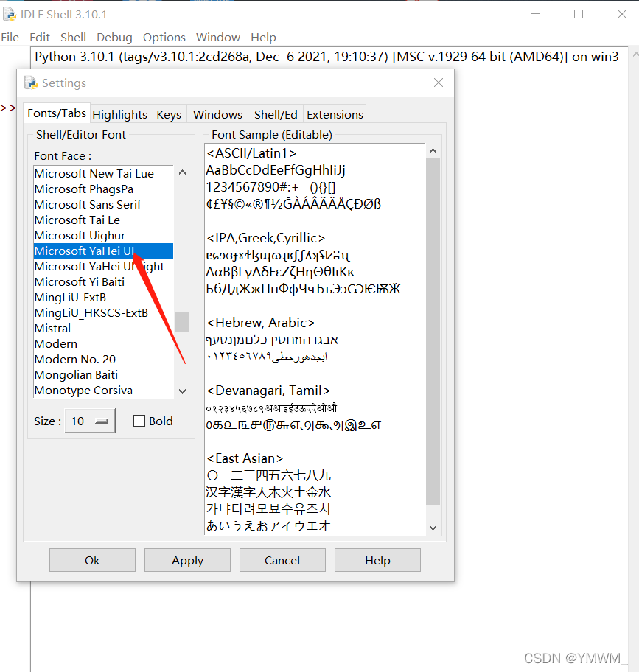Click the font sample scrollbar thumb
This screenshot has height=672, width=639.
click(x=433, y=332)
